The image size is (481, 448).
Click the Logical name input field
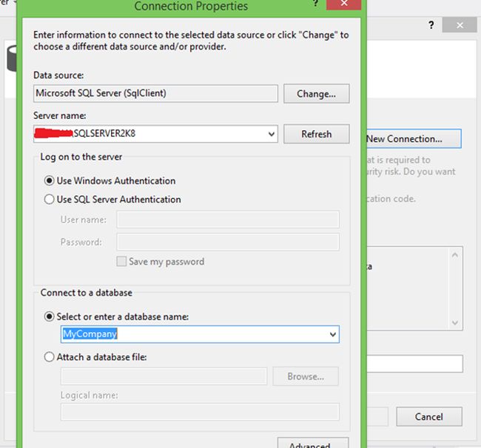tap(200, 412)
